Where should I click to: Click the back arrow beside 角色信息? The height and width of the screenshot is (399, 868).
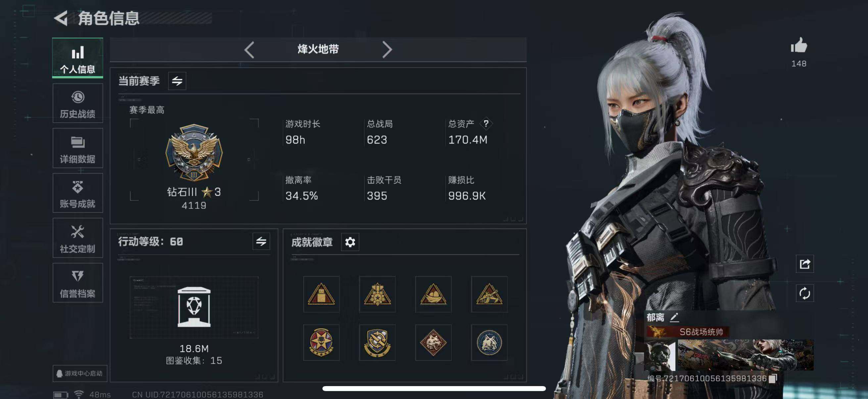61,18
